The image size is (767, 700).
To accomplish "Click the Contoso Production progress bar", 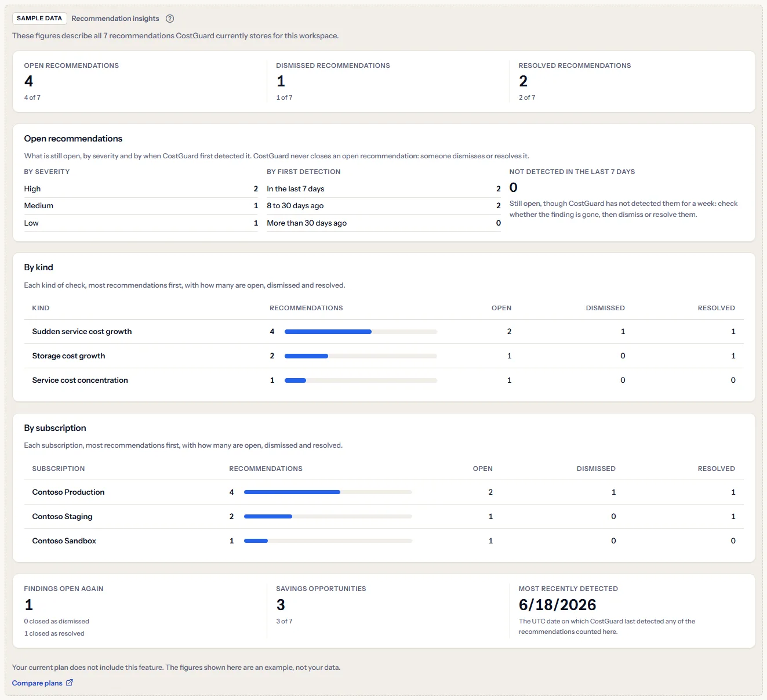I will click(328, 492).
